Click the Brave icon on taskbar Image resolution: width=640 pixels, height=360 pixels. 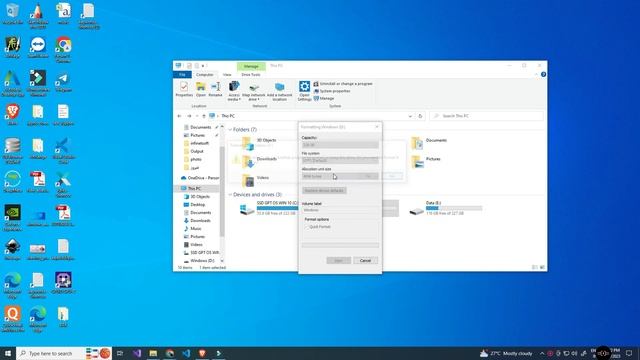(202, 353)
